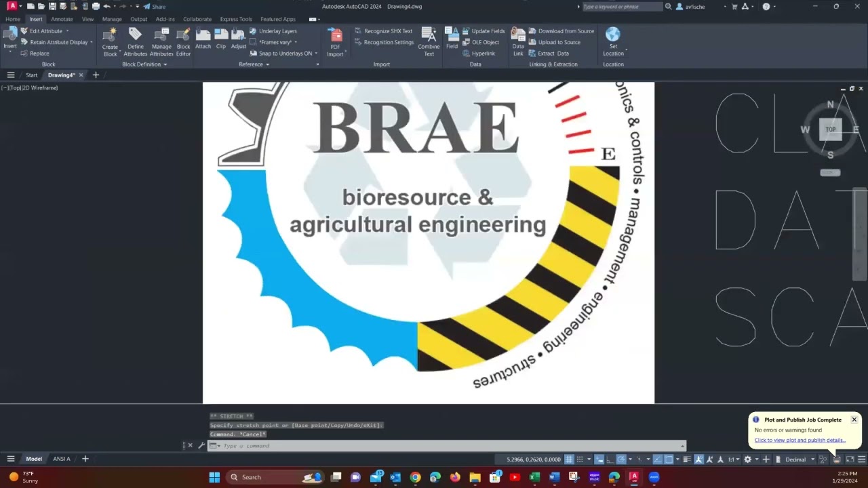Toggle 2D object snap in status bar

(669, 460)
